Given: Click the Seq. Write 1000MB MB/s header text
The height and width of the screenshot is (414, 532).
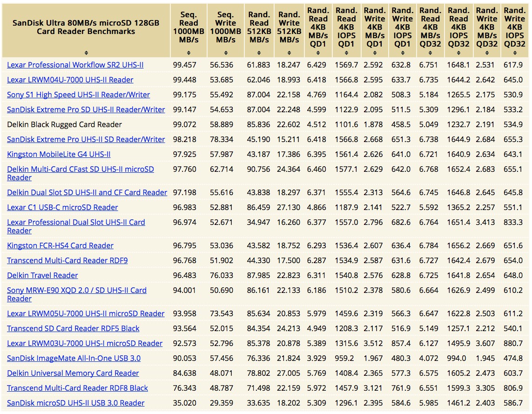Looking at the screenshot, I should coord(226,27).
